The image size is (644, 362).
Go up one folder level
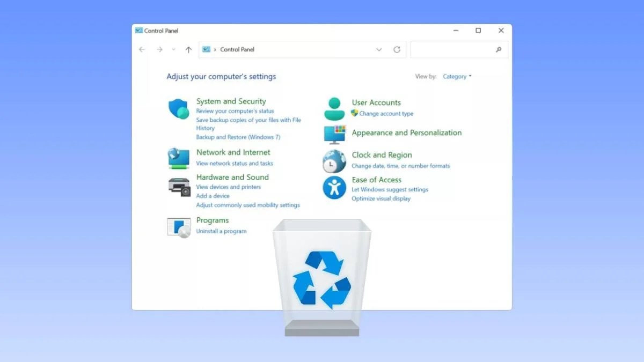click(188, 49)
